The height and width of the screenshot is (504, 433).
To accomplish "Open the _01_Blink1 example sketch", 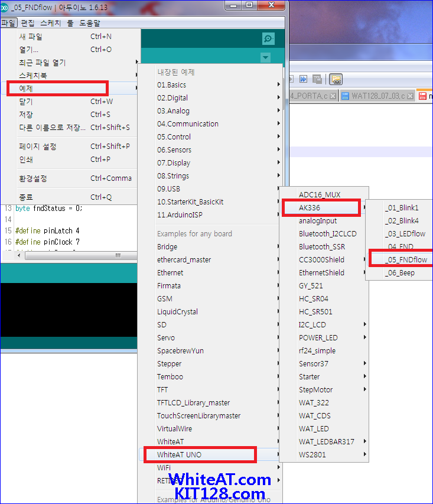I will click(x=399, y=207).
